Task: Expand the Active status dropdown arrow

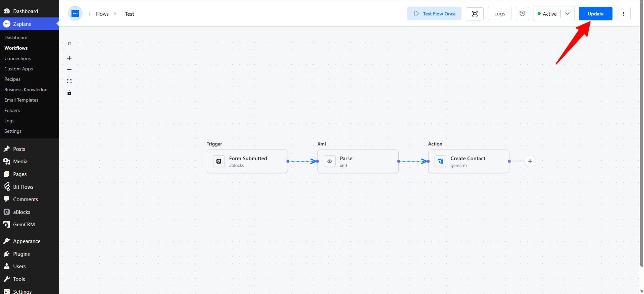Action: (x=567, y=14)
